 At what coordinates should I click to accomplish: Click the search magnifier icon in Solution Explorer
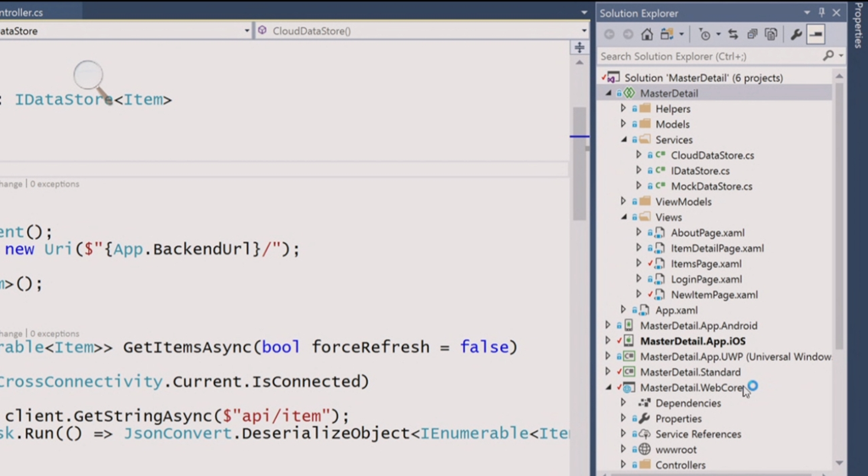coord(828,56)
